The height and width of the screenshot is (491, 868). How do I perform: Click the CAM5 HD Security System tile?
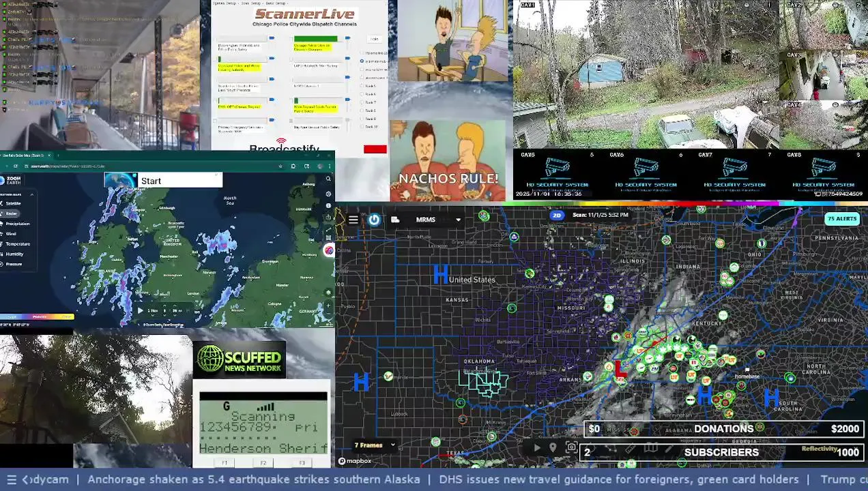(x=557, y=174)
